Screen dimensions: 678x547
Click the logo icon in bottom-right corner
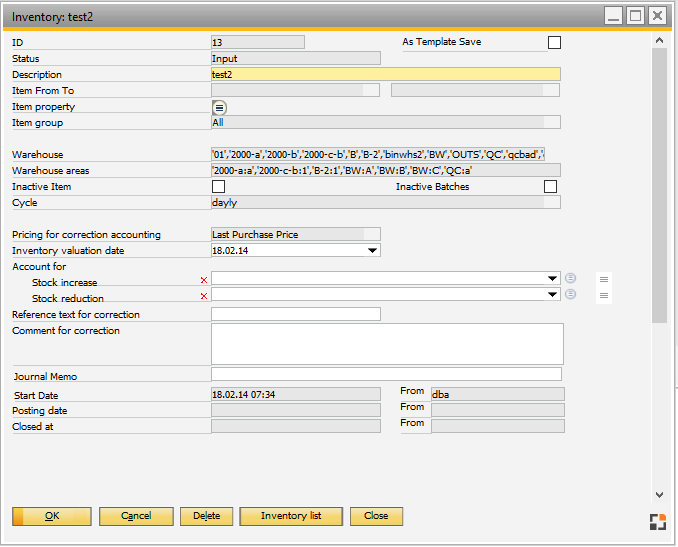657,521
